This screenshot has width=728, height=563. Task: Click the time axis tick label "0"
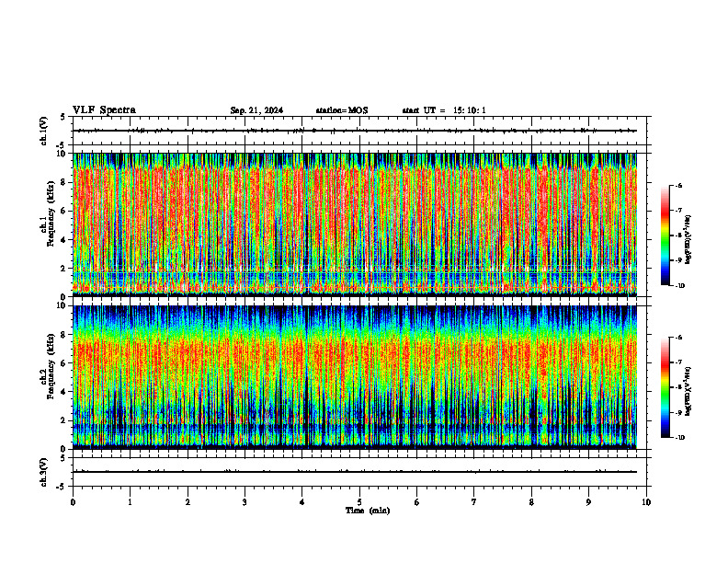coord(73,502)
